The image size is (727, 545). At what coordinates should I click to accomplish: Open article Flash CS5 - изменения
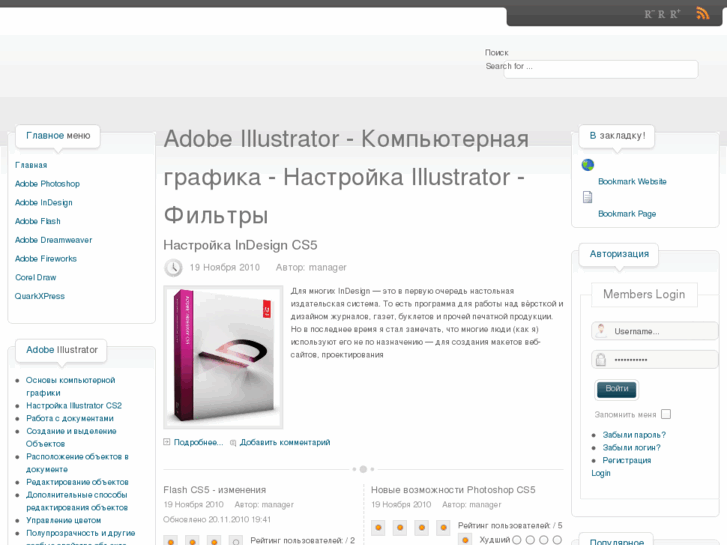click(x=215, y=490)
